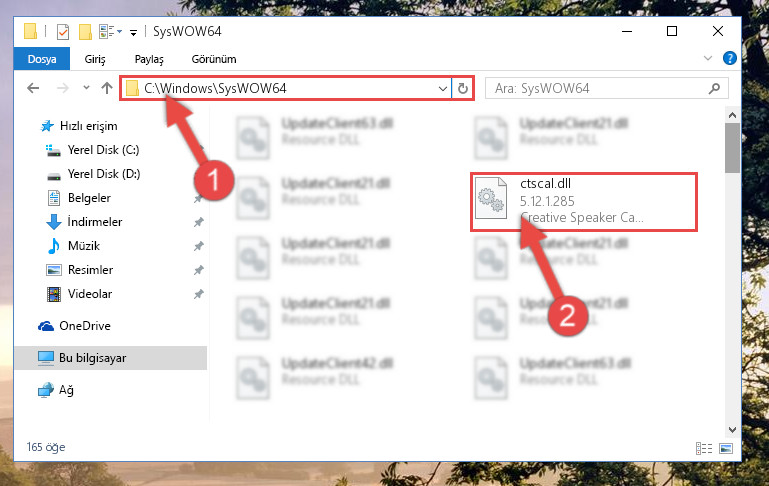The height and width of the screenshot is (486, 769).
Task: Click the vertical scrollbar down arrow
Action: pos(732,430)
